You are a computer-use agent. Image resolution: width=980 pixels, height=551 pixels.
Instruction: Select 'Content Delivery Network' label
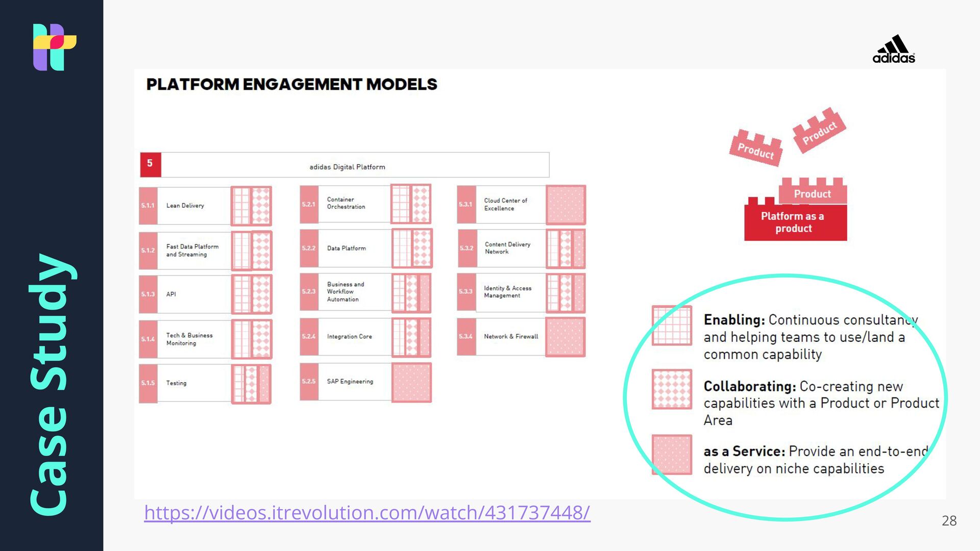508,248
